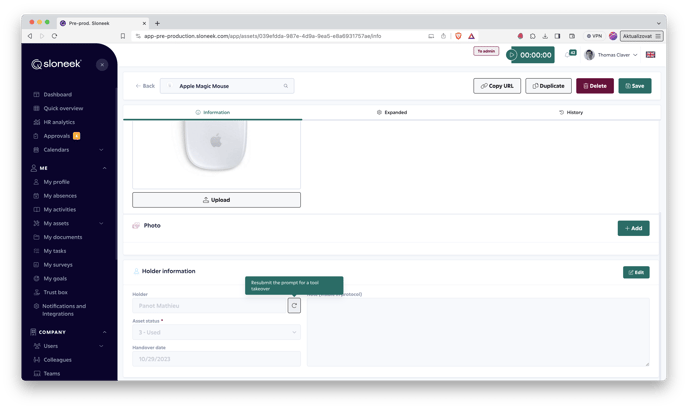This screenshot has width=688, height=409.
Task: Open Thomas Claver user menu
Action: coord(611,55)
